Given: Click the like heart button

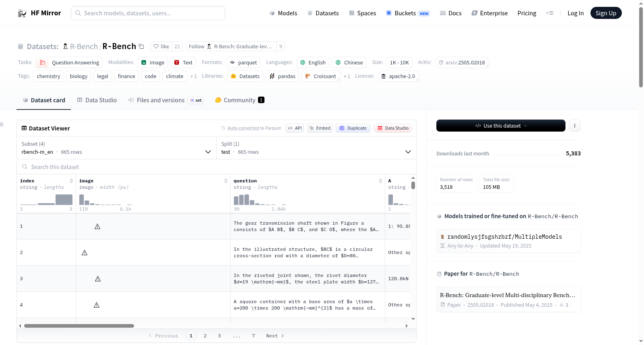Looking at the screenshot, I should click(x=161, y=46).
